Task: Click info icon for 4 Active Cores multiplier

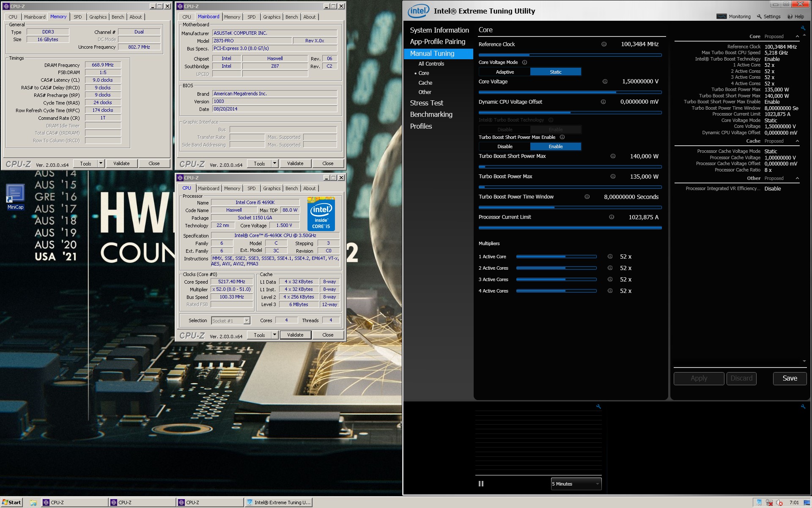Action: [x=610, y=291]
